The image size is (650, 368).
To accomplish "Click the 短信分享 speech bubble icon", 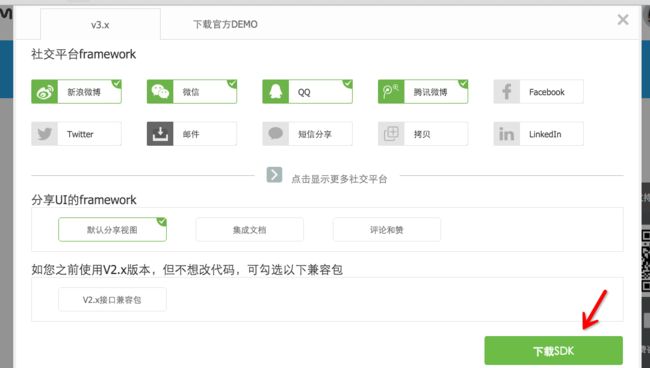I will 276,134.
